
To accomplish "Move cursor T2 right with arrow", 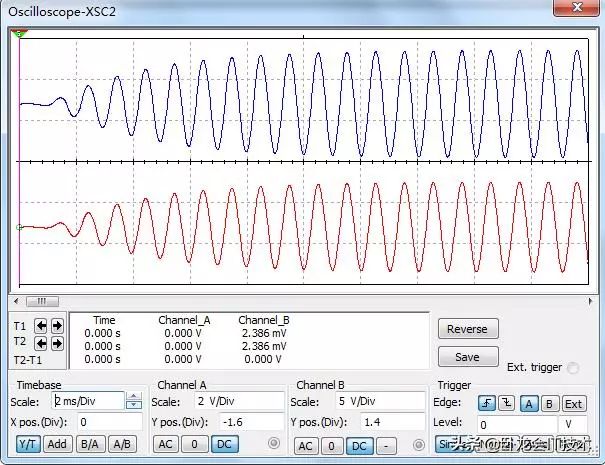I will point(57,343).
